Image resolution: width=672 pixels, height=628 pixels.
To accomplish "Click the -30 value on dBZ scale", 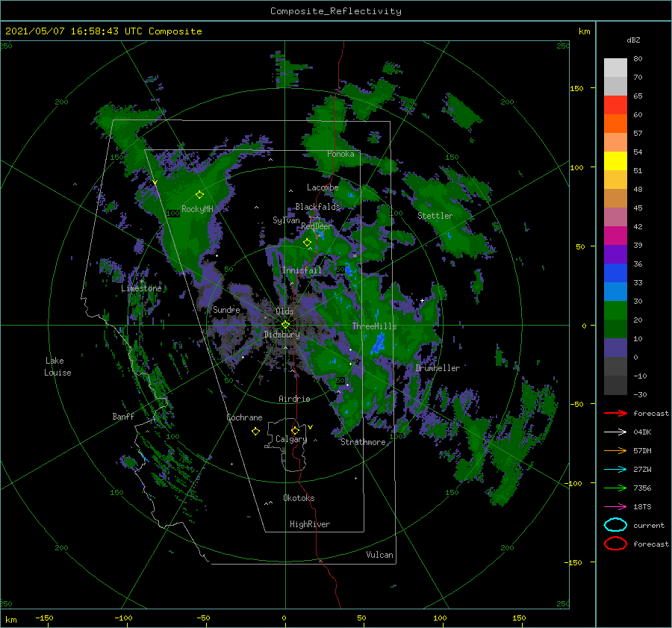I will [640, 394].
